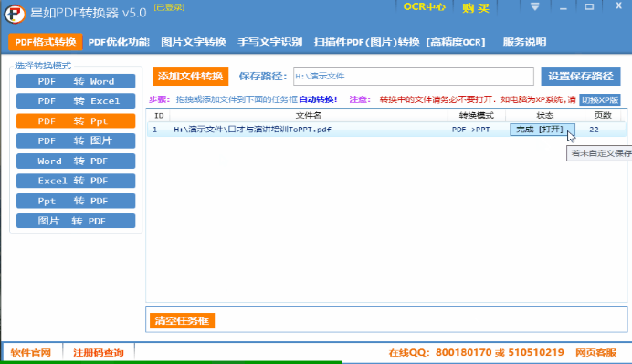The height and width of the screenshot is (364, 632).
Task: Choose PDF 转 Excel mode
Action: [76, 101]
